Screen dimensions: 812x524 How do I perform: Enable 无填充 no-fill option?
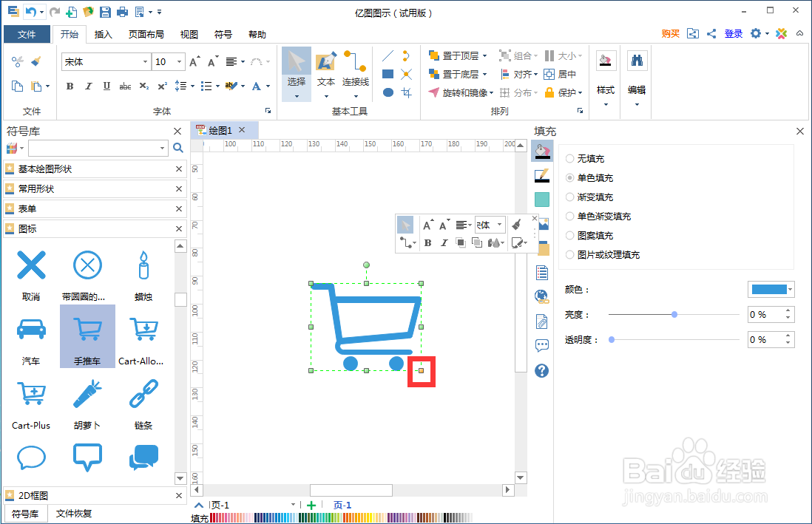[x=569, y=158]
